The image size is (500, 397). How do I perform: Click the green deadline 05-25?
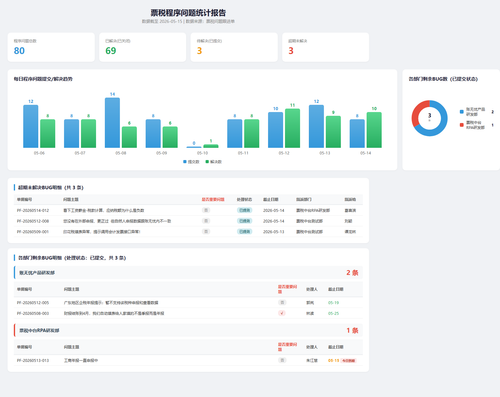click(333, 313)
